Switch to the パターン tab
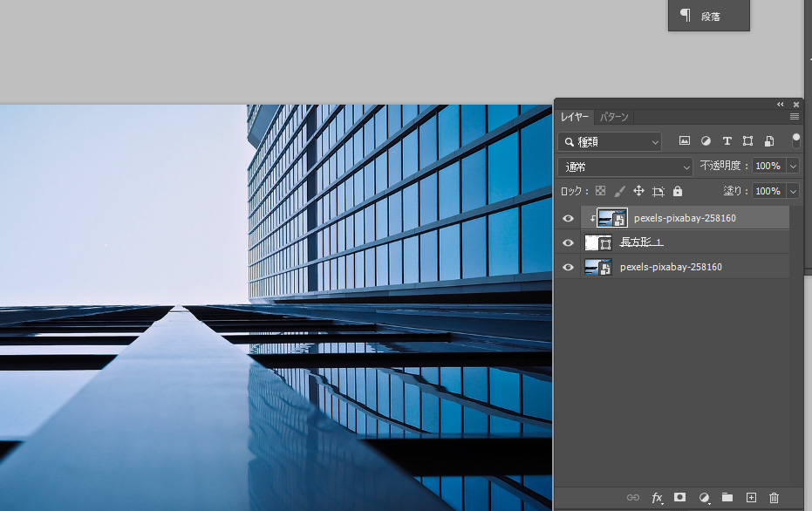812x511 pixels. (613, 117)
